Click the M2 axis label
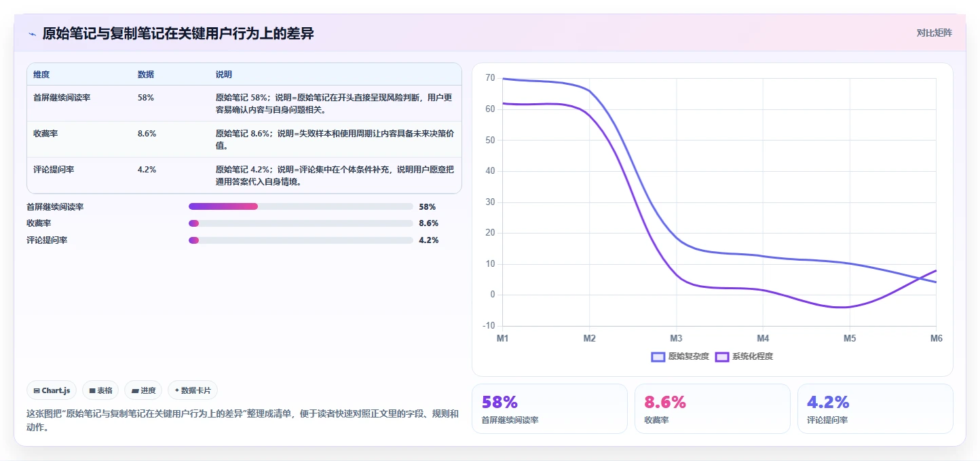980x461 pixels. (x=589, y=338)
